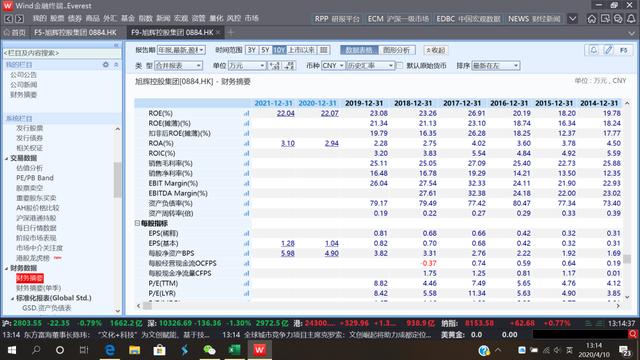Select the 10Y time range
This screenshot has width=640, height=360.
[x=279, y=50]
